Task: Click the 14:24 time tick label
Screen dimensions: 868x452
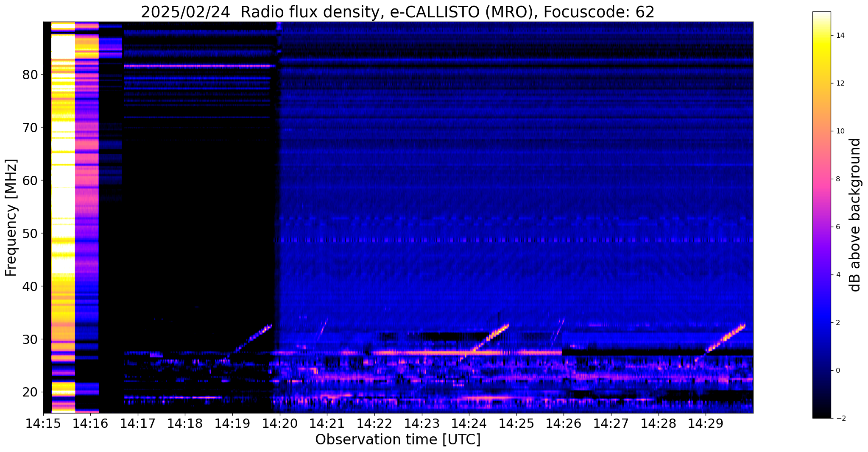Action: pos(469,423)
